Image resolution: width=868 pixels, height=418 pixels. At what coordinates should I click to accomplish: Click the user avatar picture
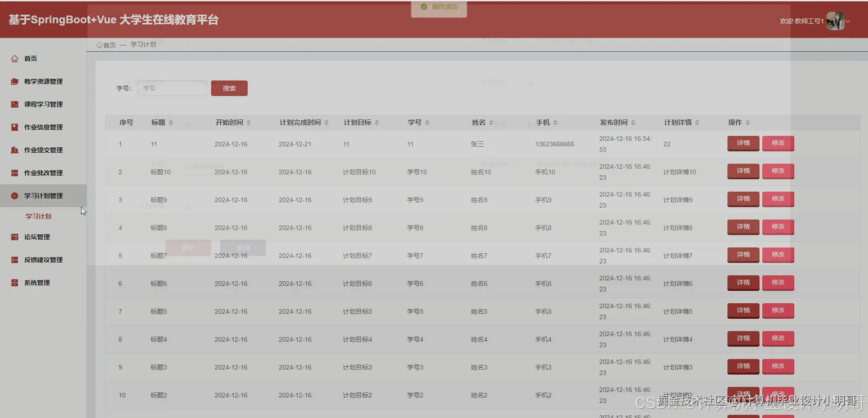pyautogui.click(x=835, y=21)
